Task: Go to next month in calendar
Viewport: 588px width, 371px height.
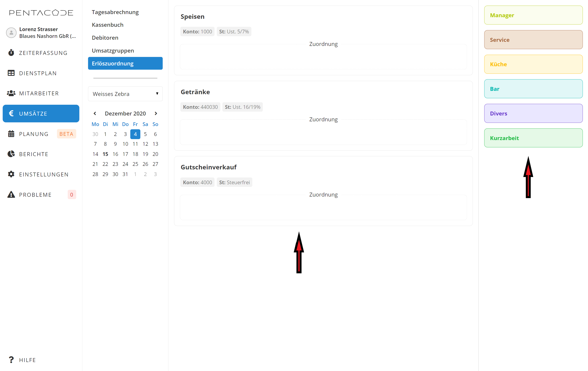Action: (156, 114)
